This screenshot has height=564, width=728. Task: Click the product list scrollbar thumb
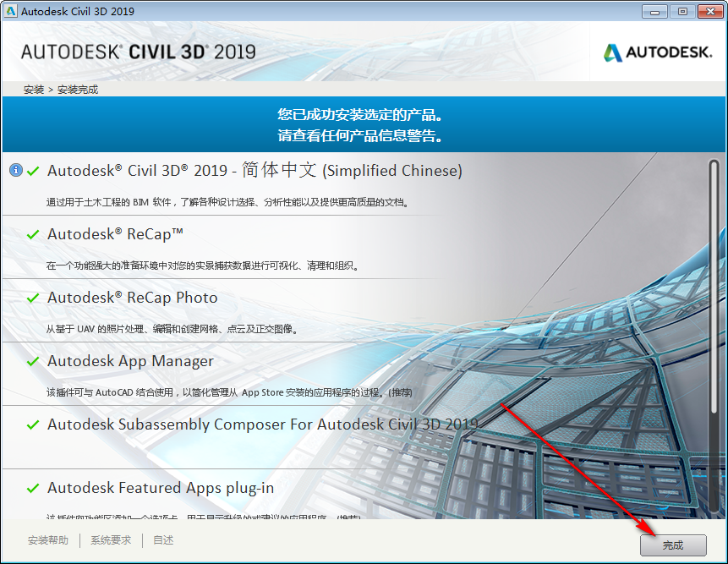tap(714, 287)
